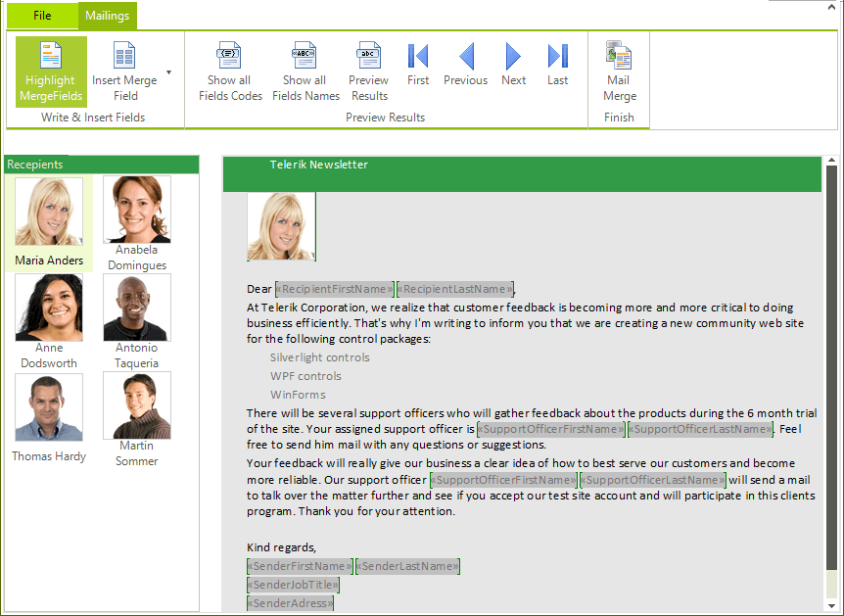Click the «SenderJobTitle» merge field

[x=294, y=585]
